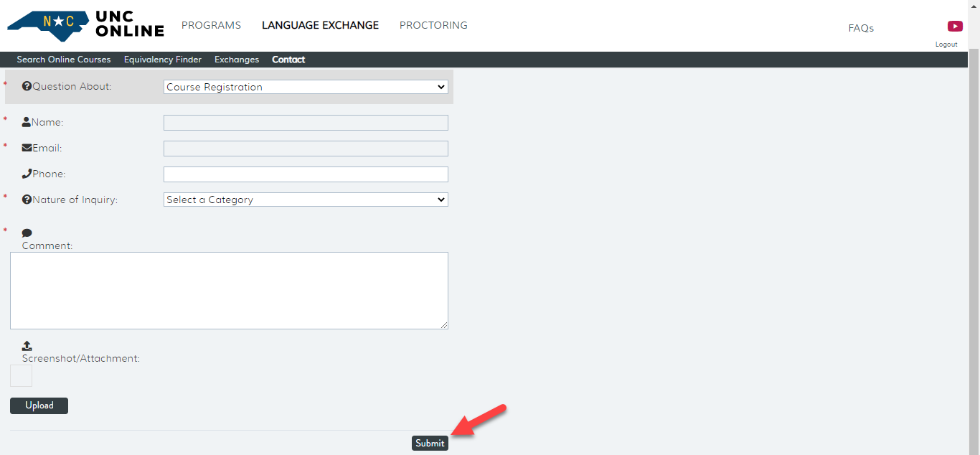Click the person icon beside Name
The image size is (980, 455).
tap(27, 122)
